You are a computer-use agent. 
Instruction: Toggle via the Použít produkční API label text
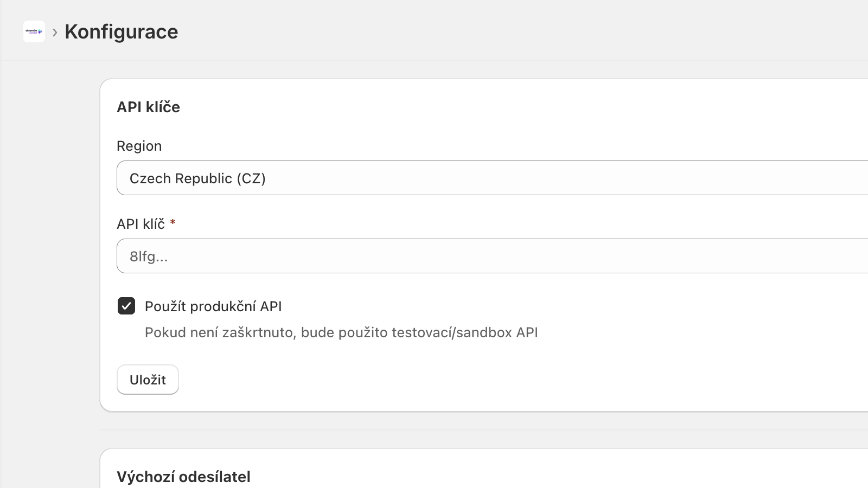click(213, 306)
